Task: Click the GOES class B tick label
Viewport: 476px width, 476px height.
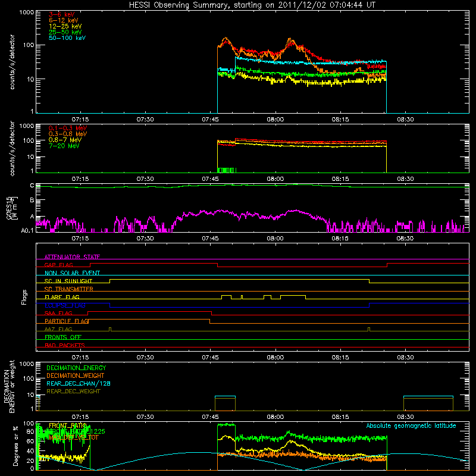Action: click(32, 200)
